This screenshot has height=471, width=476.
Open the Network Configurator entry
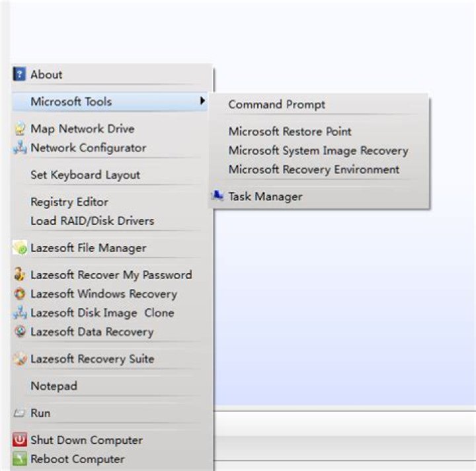pyautogui.click(x=112, y=148)
